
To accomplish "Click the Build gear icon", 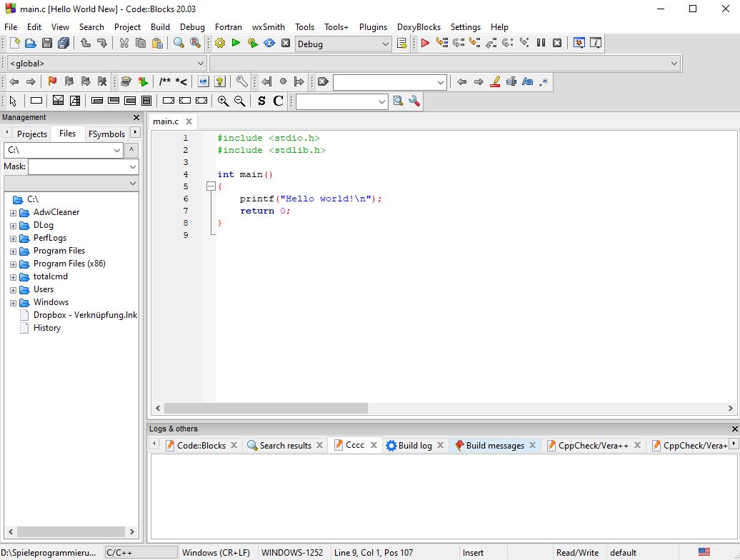I will [220, 44].
